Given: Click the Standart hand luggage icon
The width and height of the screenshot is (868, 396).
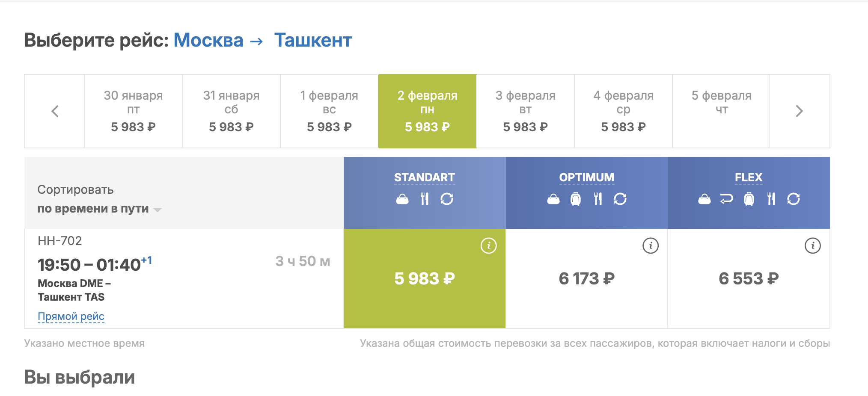Looking at the screenshot, I should [402, 199].
